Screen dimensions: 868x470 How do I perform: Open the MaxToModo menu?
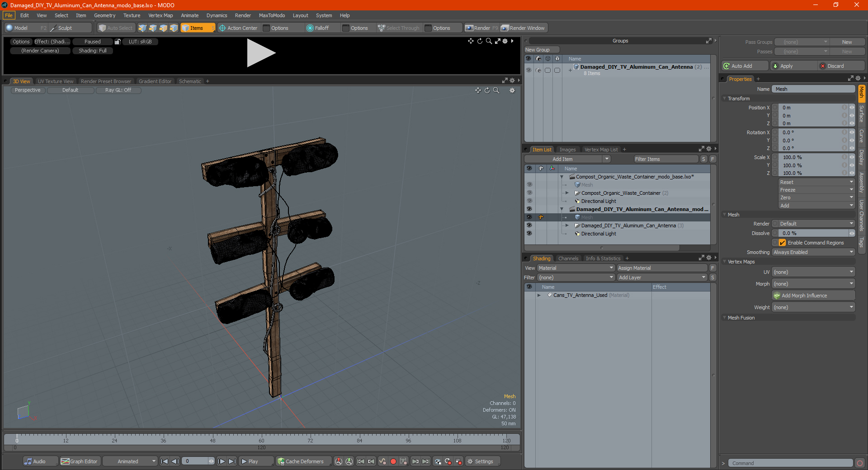(x=272, y=15)
